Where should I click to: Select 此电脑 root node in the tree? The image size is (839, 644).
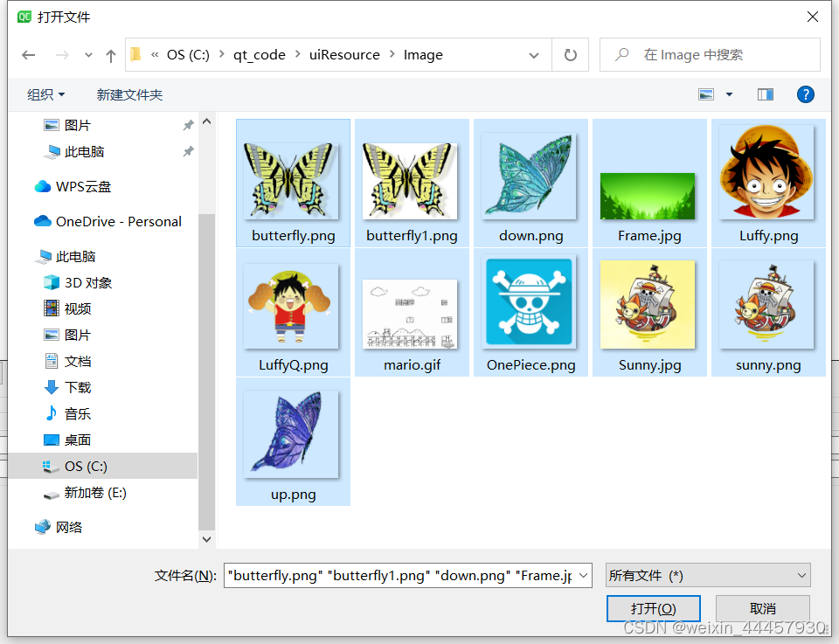65,257
